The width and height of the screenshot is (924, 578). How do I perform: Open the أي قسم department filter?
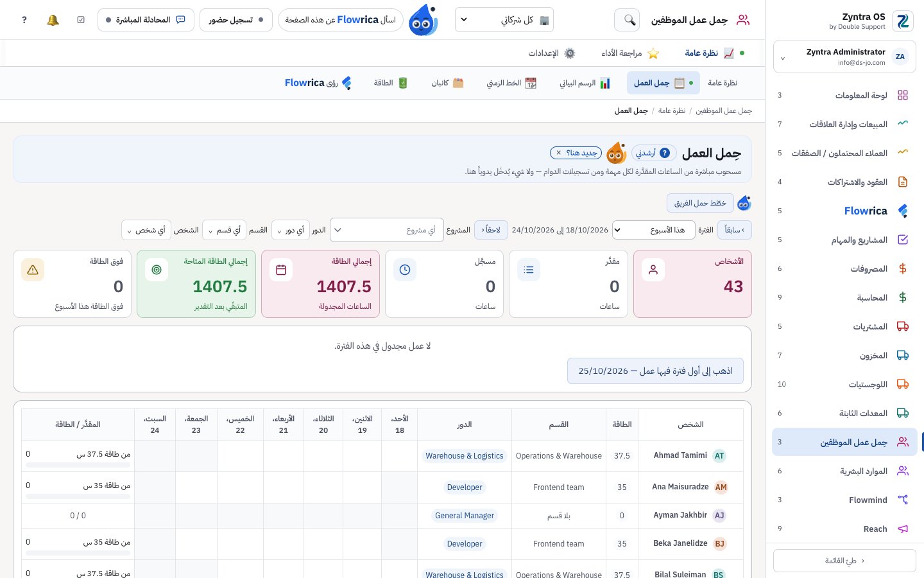225,230
